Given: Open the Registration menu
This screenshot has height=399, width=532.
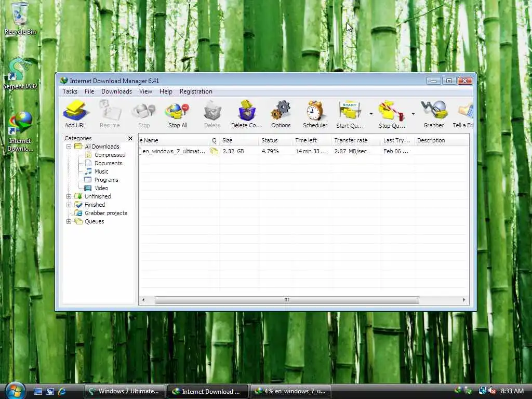Looking at the screenshot, I should click(x=196, y=91).
